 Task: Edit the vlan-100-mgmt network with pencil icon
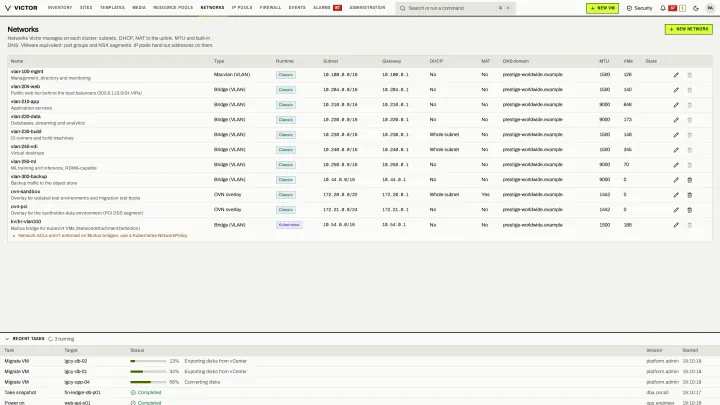pos(676,75)
